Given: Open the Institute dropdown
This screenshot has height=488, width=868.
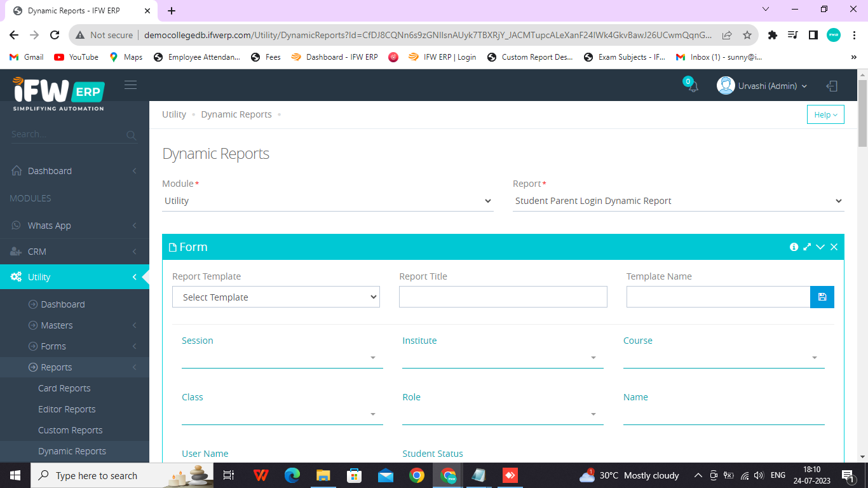Looking at the screenshot, I should point(503,358).
